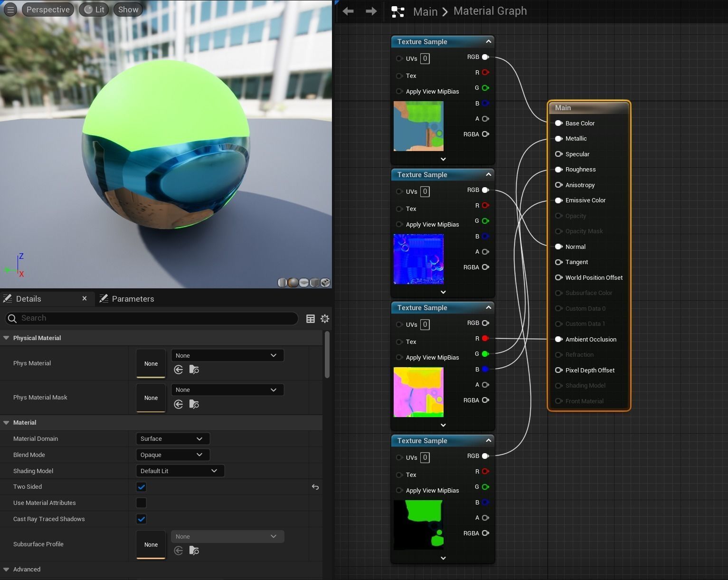Click the Specular input pin on Main
This screenshot has width=728, height=580.
point(558,154)
